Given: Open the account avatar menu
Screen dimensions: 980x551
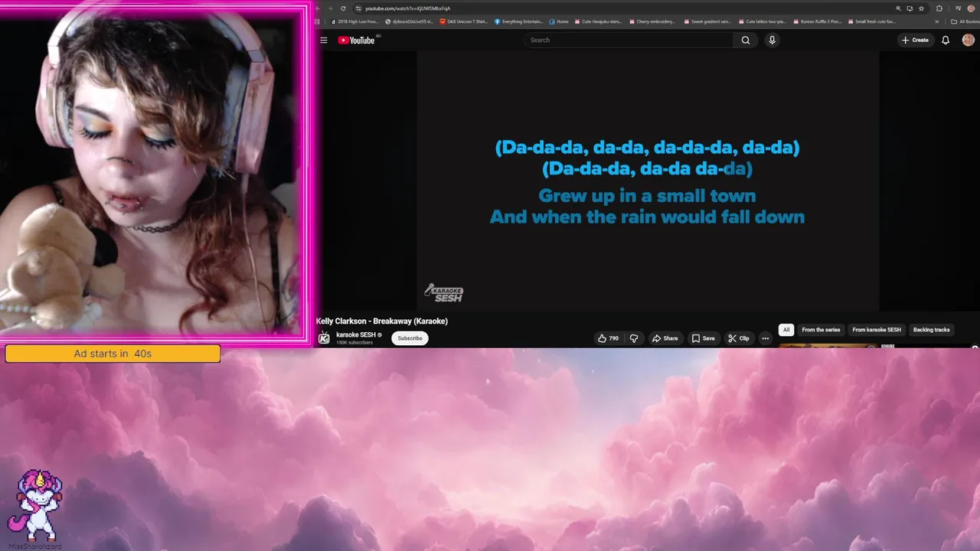Looking at the screenshot, I should pyautogui.click(x=968, y=40).
